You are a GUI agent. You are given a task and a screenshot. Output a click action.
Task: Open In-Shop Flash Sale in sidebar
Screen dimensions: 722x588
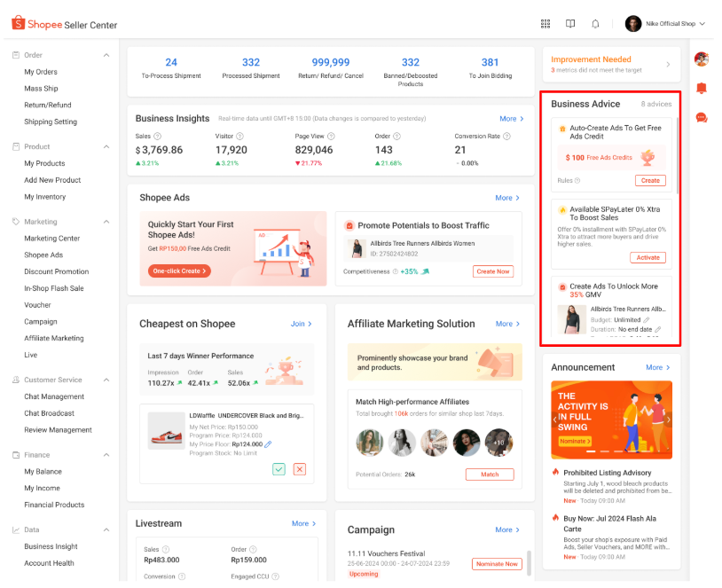coord(54,288)
